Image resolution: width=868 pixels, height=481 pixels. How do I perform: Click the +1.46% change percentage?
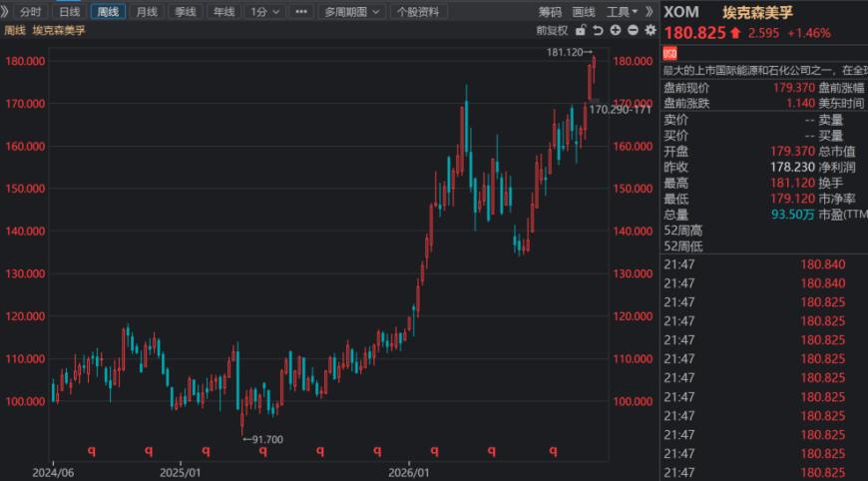(809, 33)
